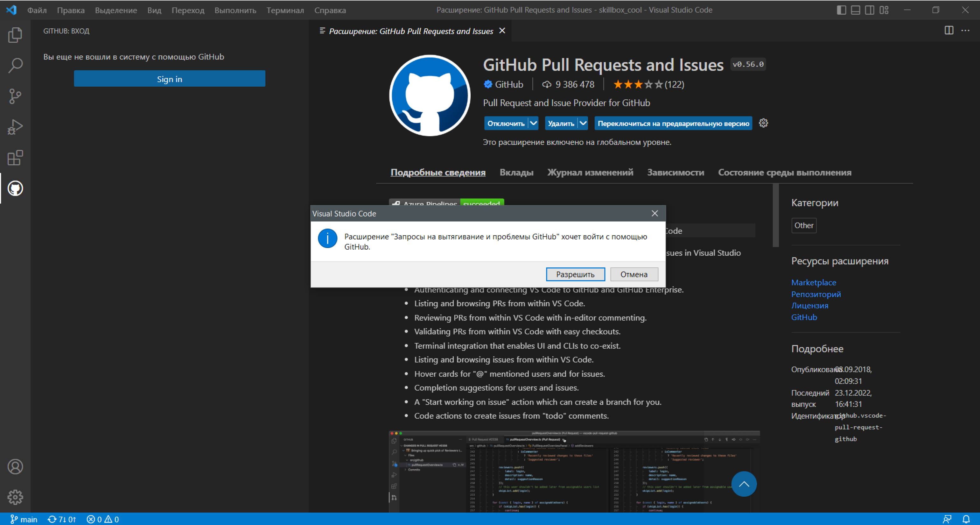Click the extension preview screenshot image

pos(574,471)
